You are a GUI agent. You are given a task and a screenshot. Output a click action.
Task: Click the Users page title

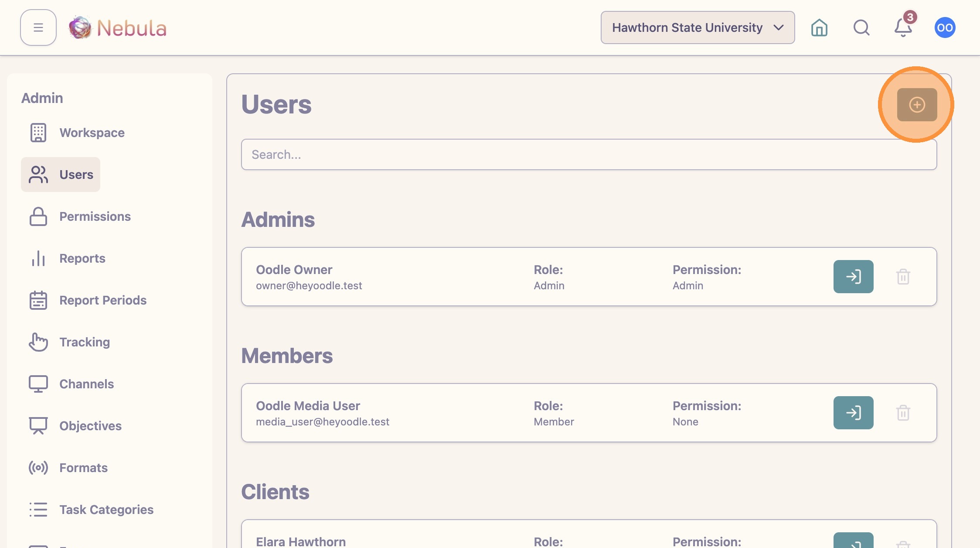click(x=276, y=104)
